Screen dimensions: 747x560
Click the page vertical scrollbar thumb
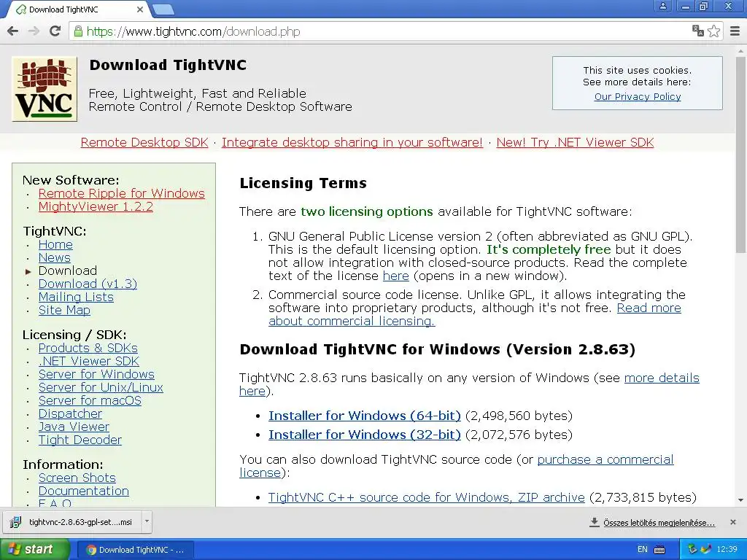741,155
